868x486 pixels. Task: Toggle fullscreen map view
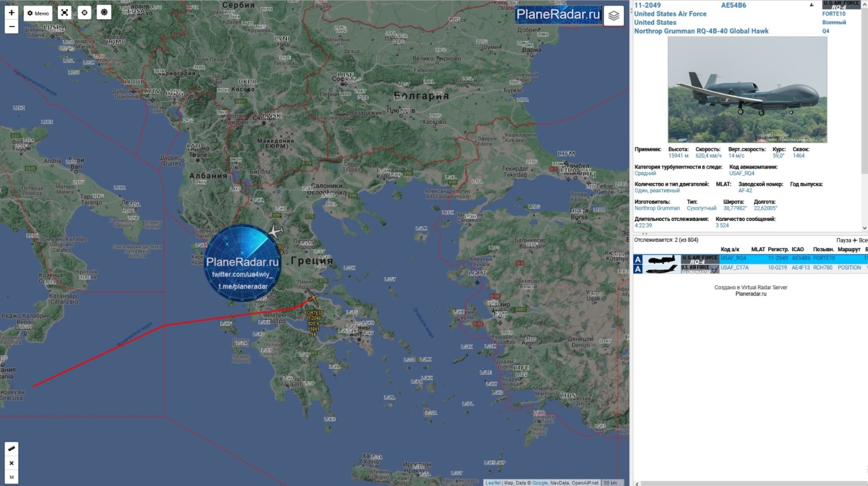64,13
